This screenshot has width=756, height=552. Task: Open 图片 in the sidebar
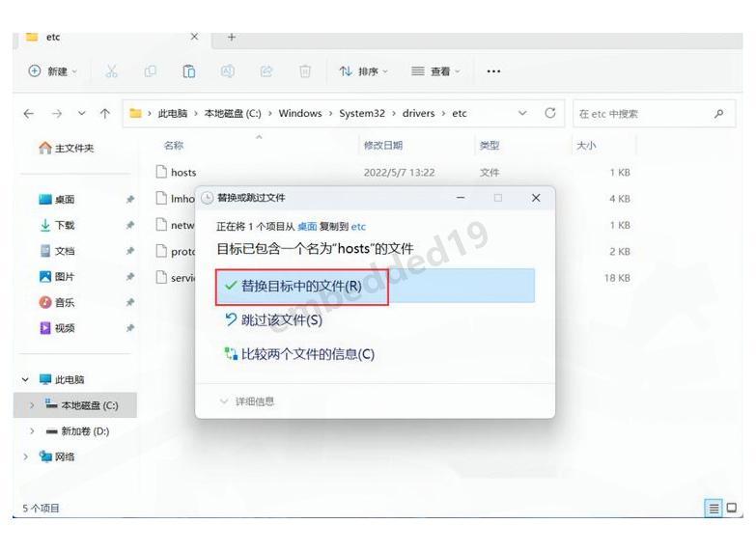coord(57,277)
